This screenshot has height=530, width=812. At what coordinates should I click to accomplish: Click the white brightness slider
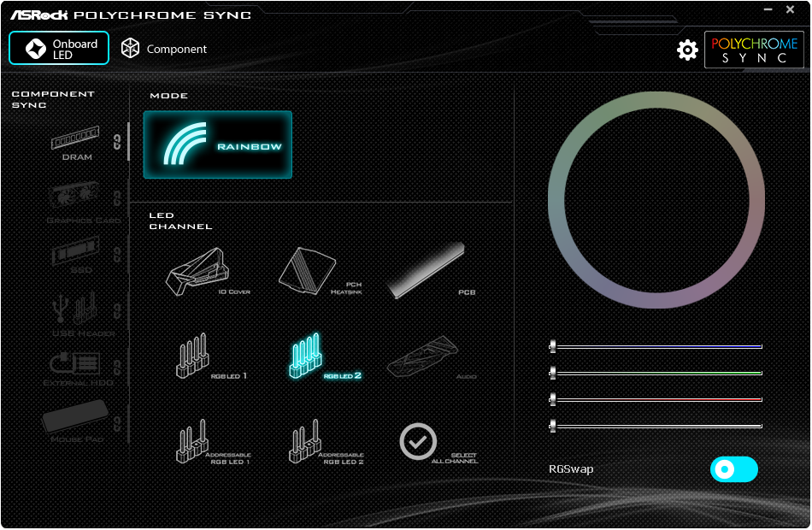click(656, 426)
